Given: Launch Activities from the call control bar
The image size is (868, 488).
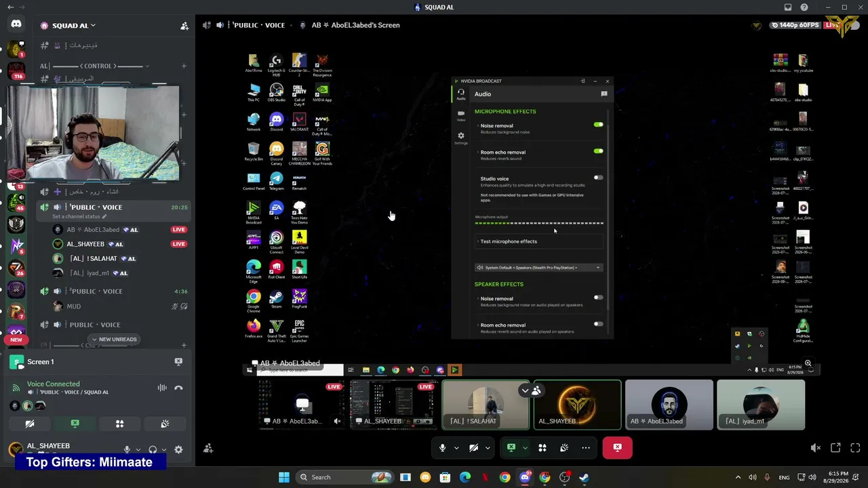Looking at the screenshot, I should [x=542, y=448].
